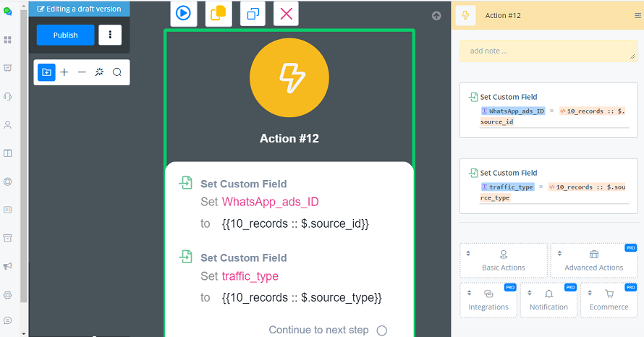
Task: Zoom in with the plus icon
Action: (x=64, y=72)
